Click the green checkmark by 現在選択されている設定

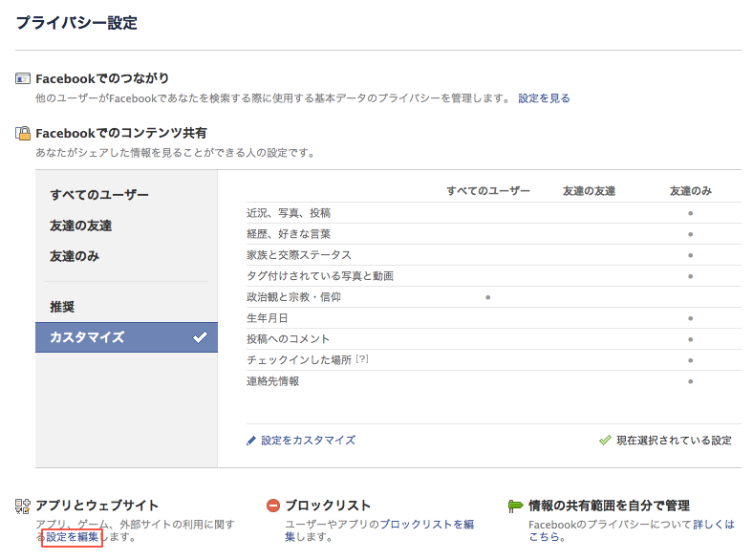pos(605,440)
